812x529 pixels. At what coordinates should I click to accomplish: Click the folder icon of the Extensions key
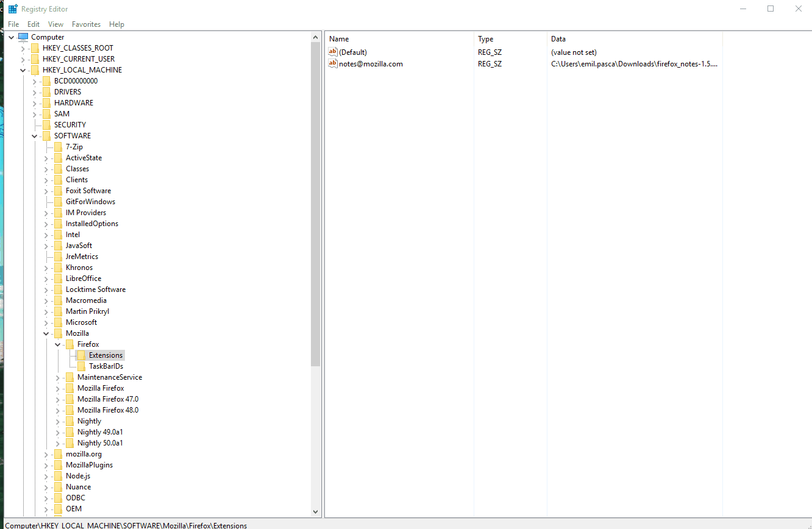[x=81, y=355]
